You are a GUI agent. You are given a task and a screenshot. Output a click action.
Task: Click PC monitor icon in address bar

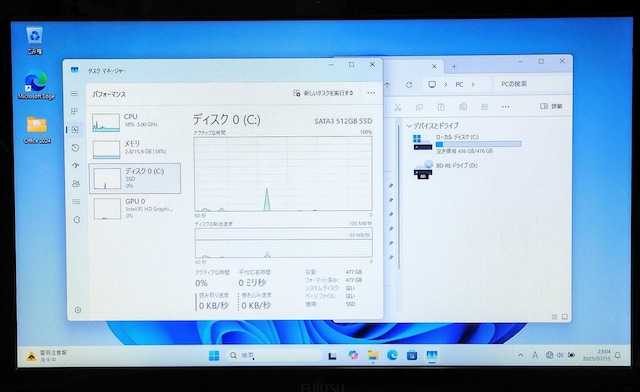(432, 85)
